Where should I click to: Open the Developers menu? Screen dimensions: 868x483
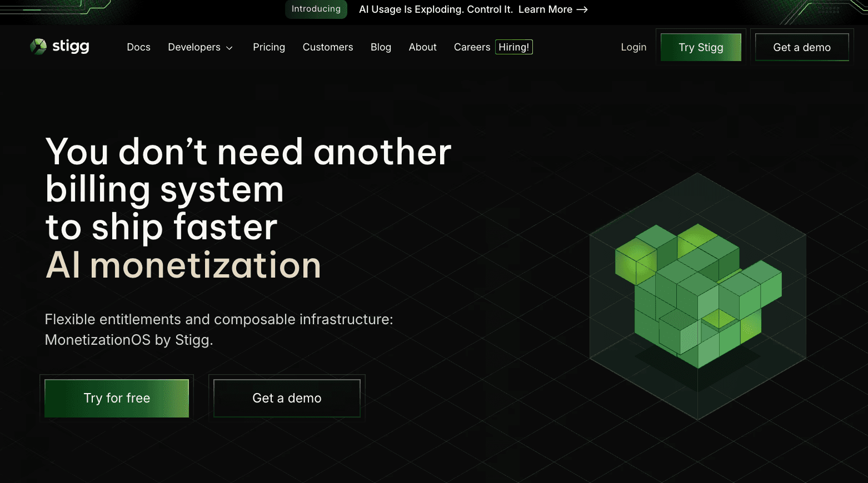pos(194,47)
